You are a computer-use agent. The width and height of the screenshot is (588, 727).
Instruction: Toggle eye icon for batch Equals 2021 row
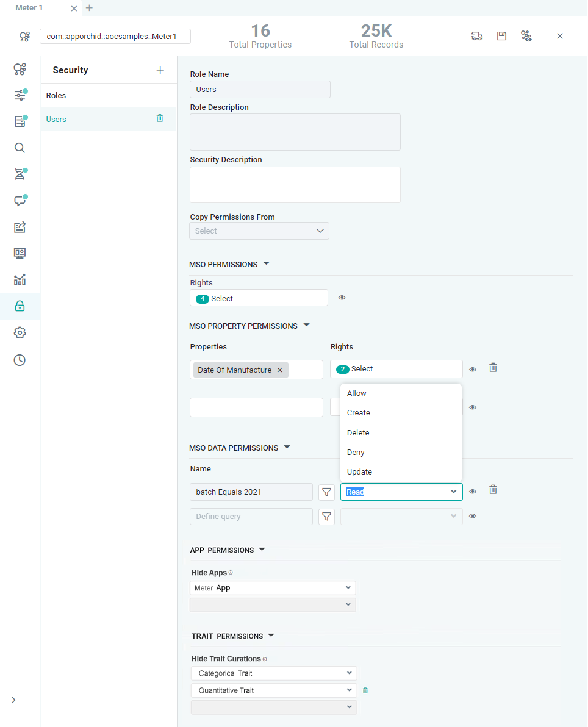point(472,492)
